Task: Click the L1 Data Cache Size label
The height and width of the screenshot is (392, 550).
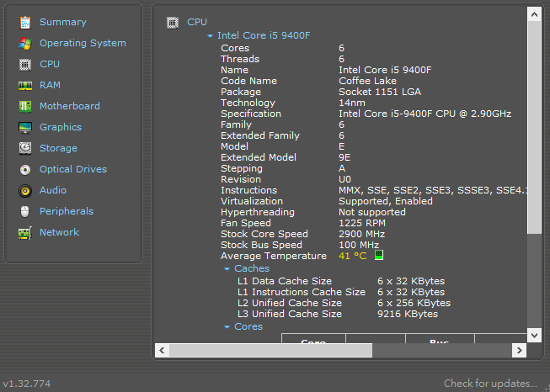Action: tap(284, 281)
